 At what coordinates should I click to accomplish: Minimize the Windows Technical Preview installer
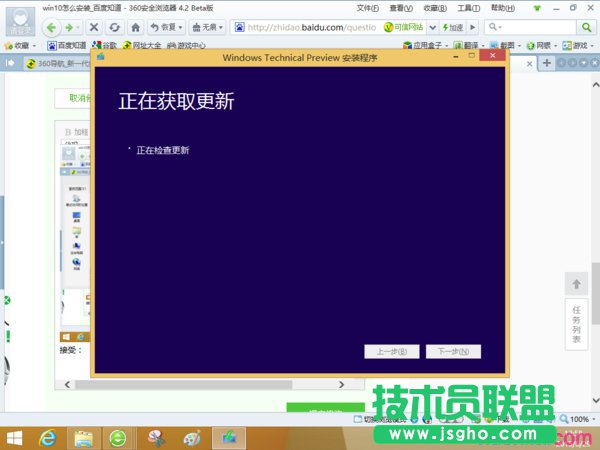coord(455,56)
